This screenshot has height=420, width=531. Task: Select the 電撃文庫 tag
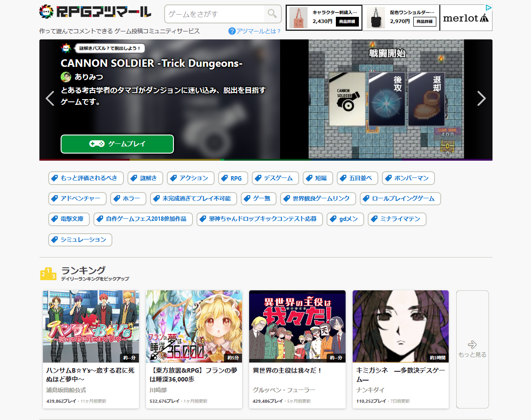(x=69, y=219)
